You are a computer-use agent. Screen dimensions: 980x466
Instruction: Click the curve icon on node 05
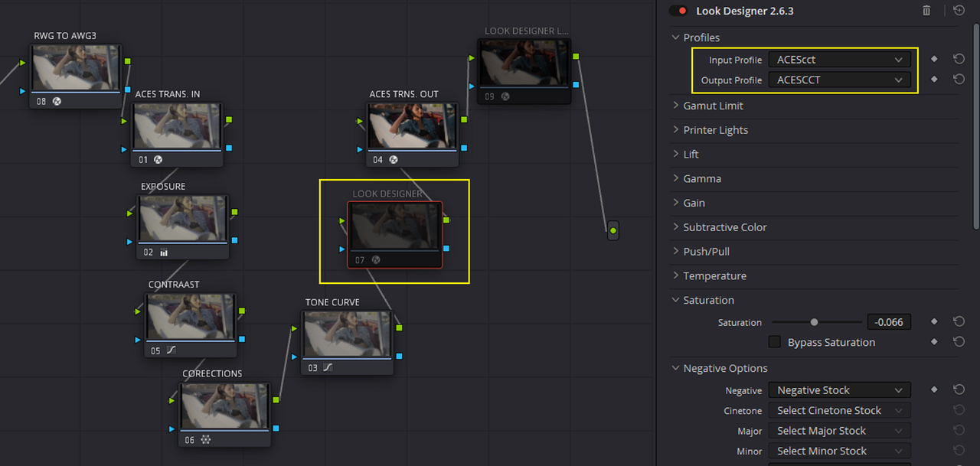tap(171, 350)
